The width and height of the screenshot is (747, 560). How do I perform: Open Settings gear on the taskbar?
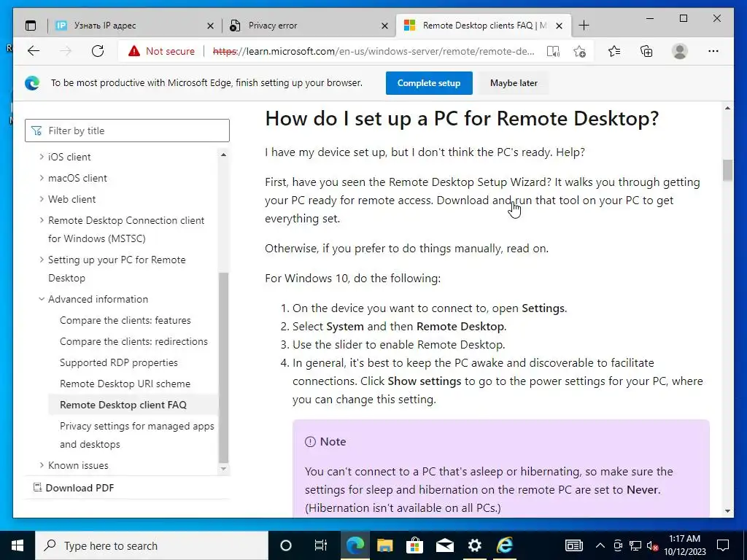click(474, 545)
